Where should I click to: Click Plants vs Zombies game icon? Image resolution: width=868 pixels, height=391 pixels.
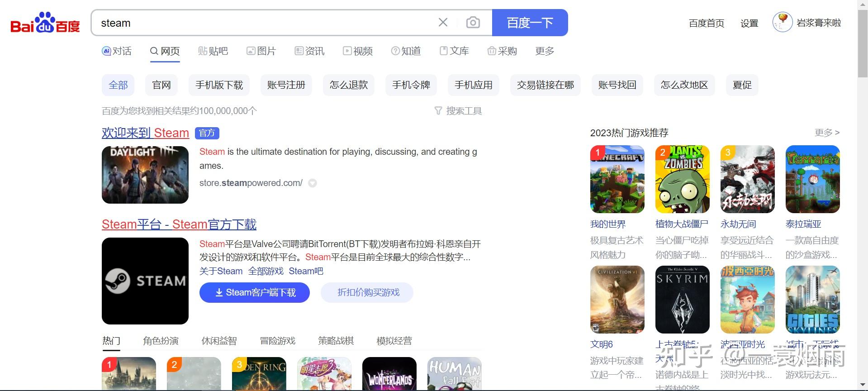683,179
